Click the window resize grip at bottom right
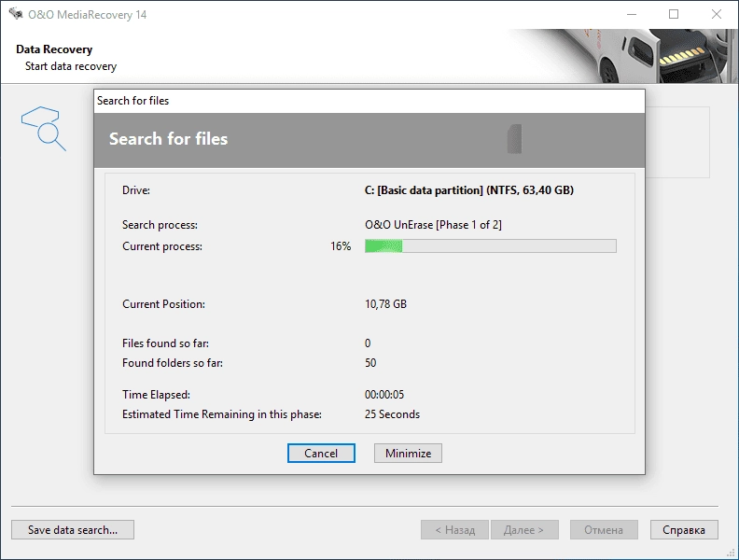The height and width of the screenshot is (560, 739). click(732, 553)
